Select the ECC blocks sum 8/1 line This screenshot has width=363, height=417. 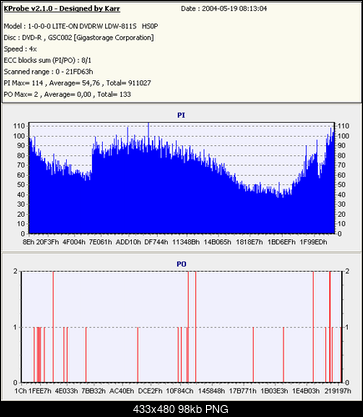coord(47,60)
